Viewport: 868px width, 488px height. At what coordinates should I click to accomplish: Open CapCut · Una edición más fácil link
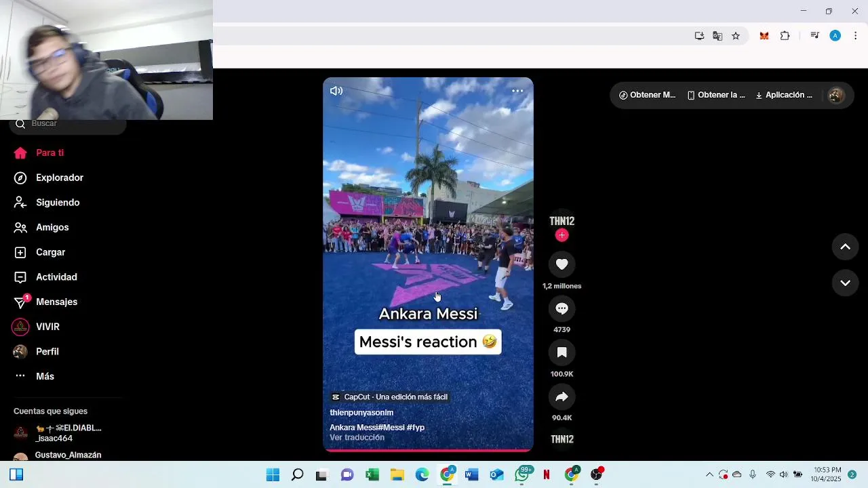click(389, 397)
